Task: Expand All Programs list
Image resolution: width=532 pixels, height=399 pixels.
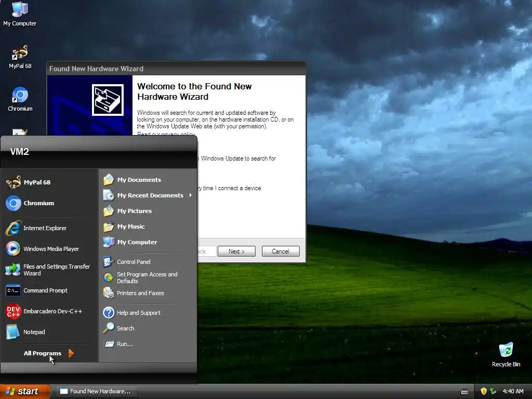Action: pyautogui.click(x=49, y=353)
